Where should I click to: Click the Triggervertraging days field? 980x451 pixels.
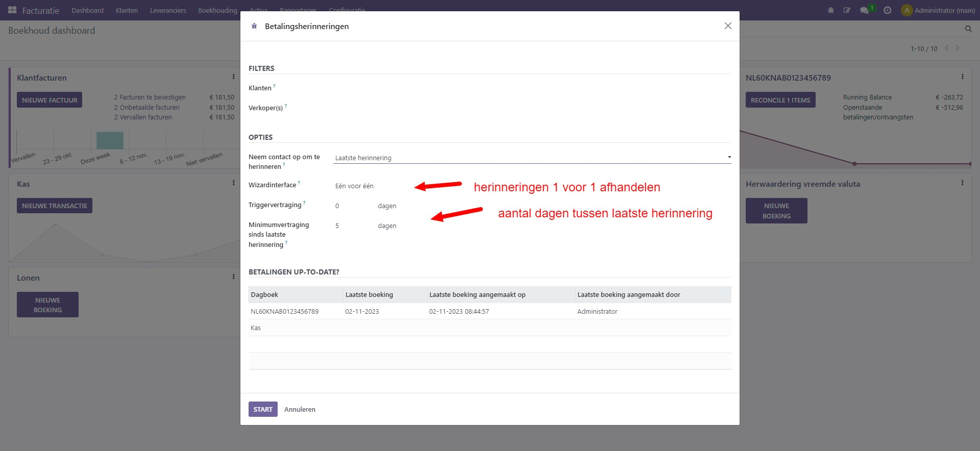tap(352, 206)
